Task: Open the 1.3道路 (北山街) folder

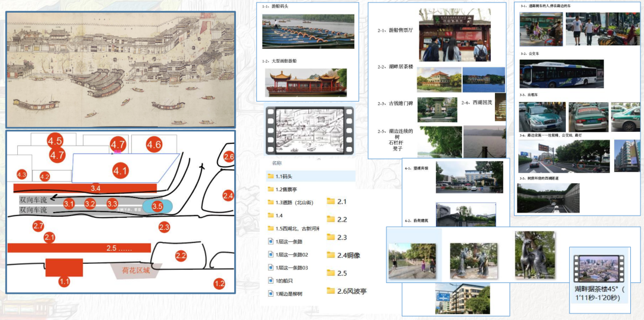Action: pyautogui.click(x=293, y=202)
